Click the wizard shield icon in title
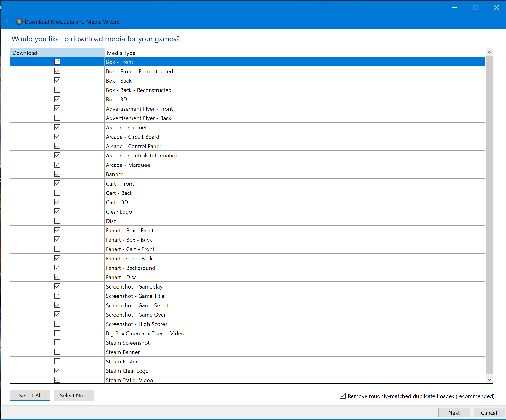506x420 pixels. click(x=19, y=22)
